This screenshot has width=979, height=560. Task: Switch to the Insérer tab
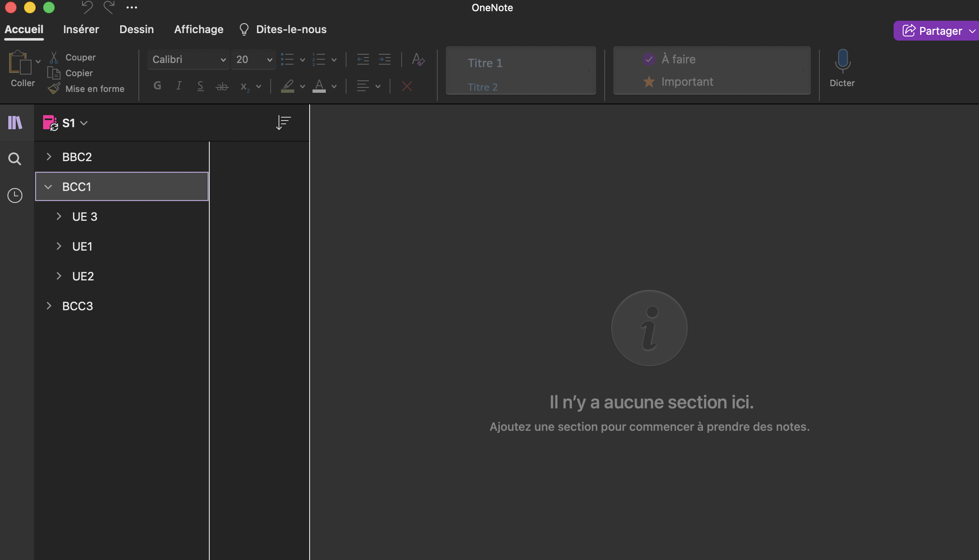81,29
